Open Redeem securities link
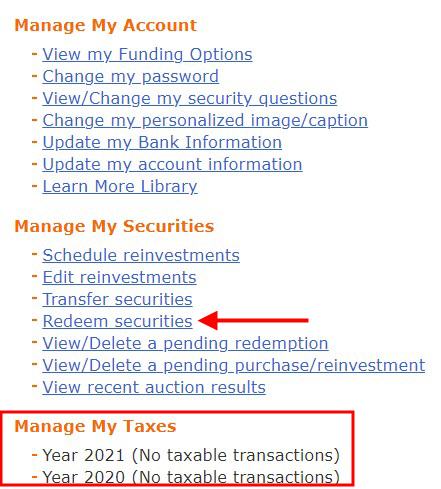 point(117,321)
